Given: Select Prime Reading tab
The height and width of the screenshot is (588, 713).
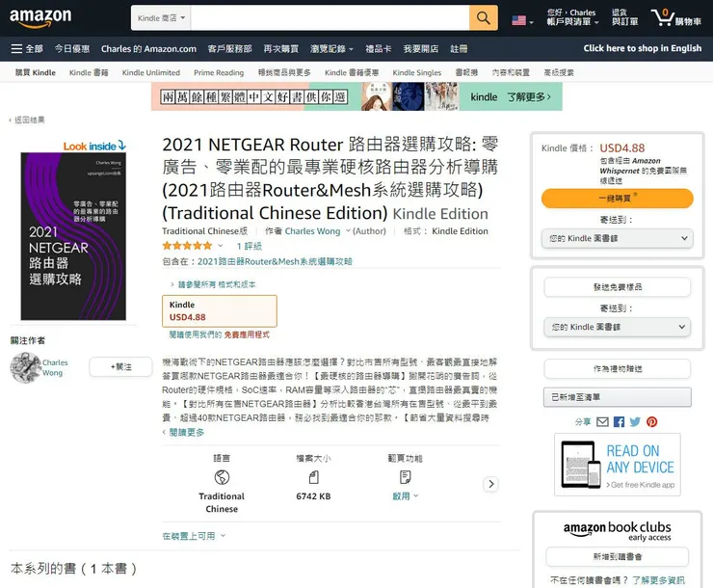Looking at the screenshot, I should pos(219,72).
